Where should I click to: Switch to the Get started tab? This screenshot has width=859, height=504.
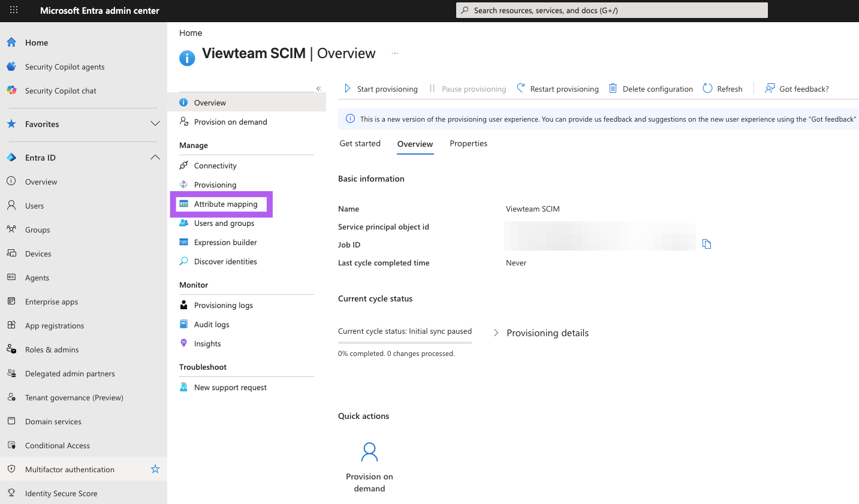coord(360,144)
